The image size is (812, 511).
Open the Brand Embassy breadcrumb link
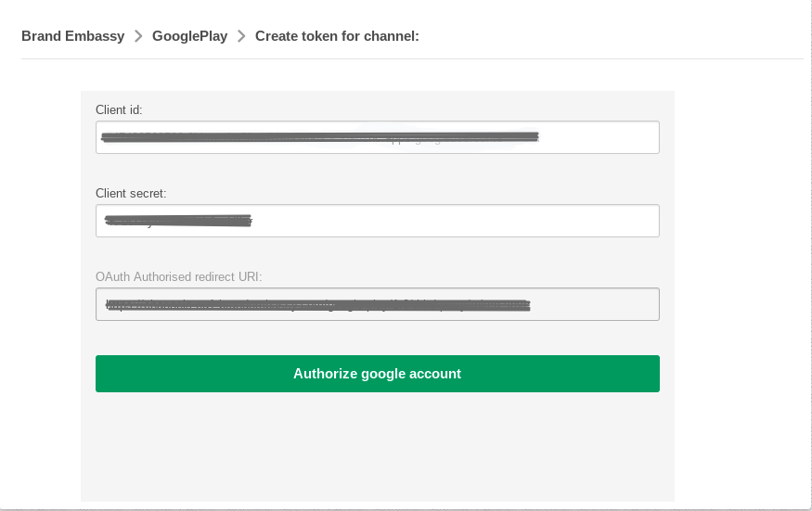click(73, 36)
